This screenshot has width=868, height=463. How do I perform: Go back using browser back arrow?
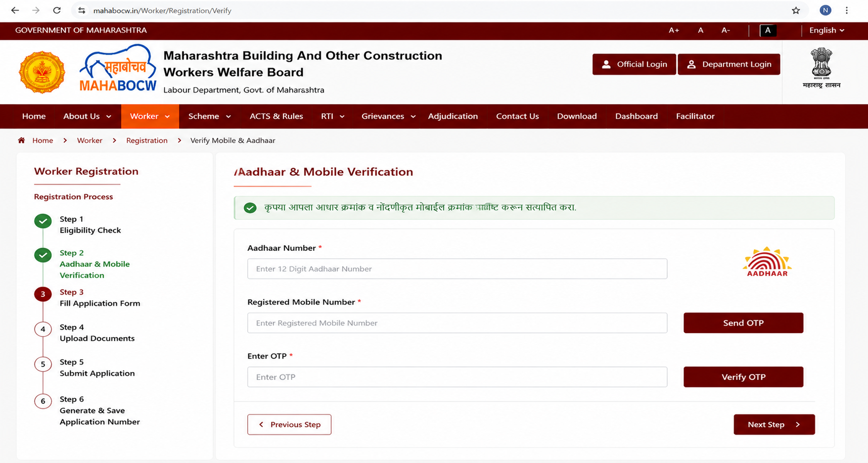pos(15,10)
